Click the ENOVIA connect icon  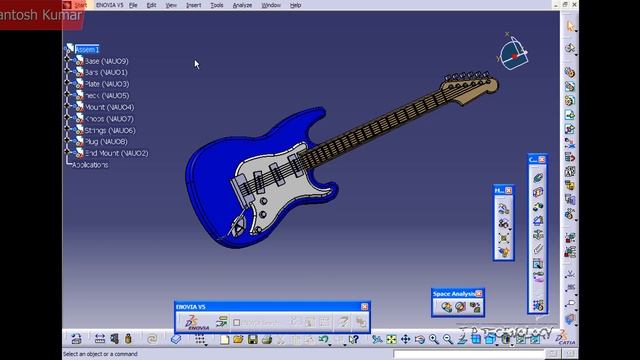(197, 322)
